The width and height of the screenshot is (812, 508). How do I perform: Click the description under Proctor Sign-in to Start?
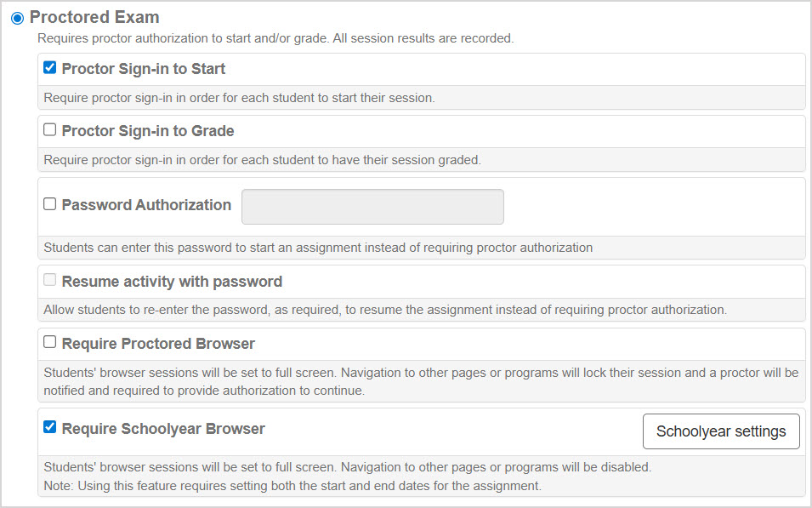pyautogui.click(x=239, y=98)
